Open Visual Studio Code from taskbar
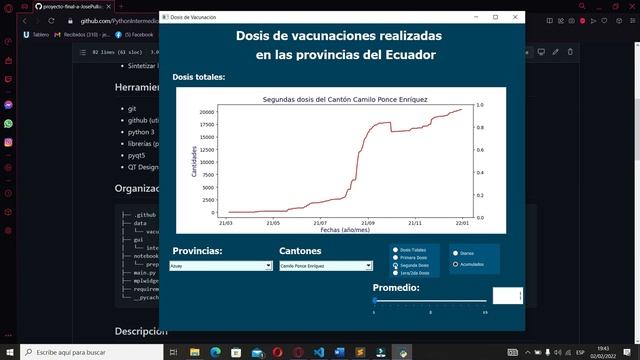 (x=319, y=352)
